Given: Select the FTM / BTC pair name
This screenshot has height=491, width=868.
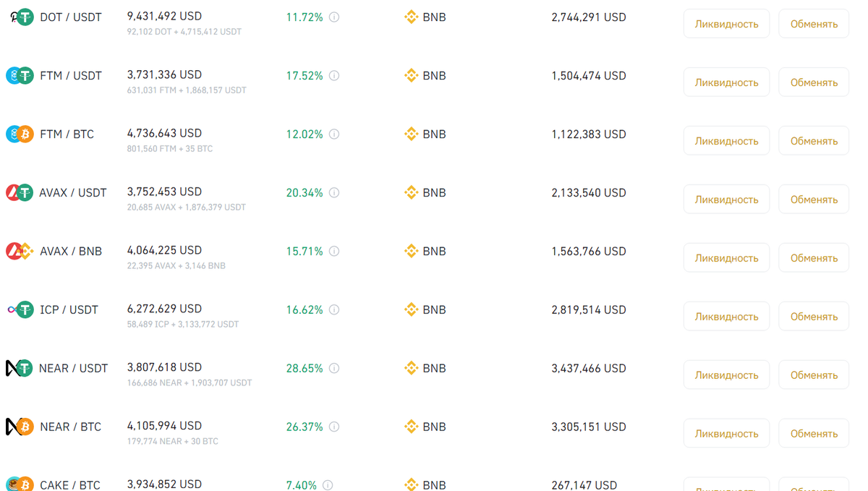Looking at the screenshot, I should coord(67,134).
